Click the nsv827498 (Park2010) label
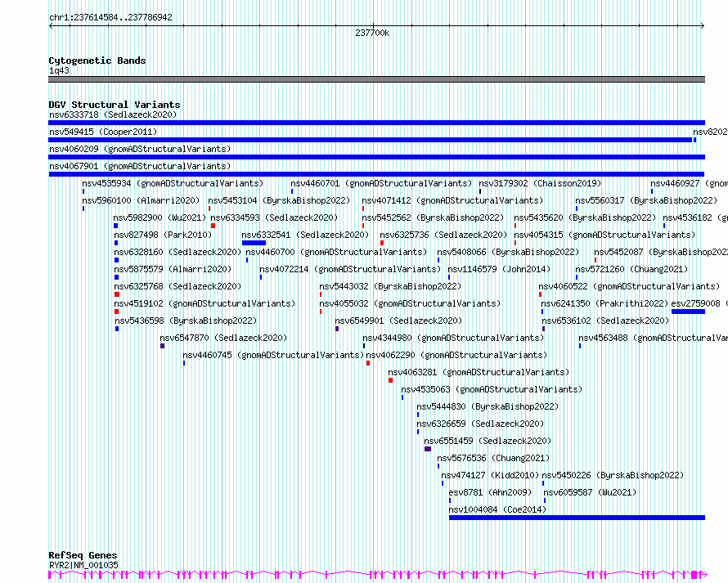The width and height of the screenshot is (728, 583). pos(163,235)
